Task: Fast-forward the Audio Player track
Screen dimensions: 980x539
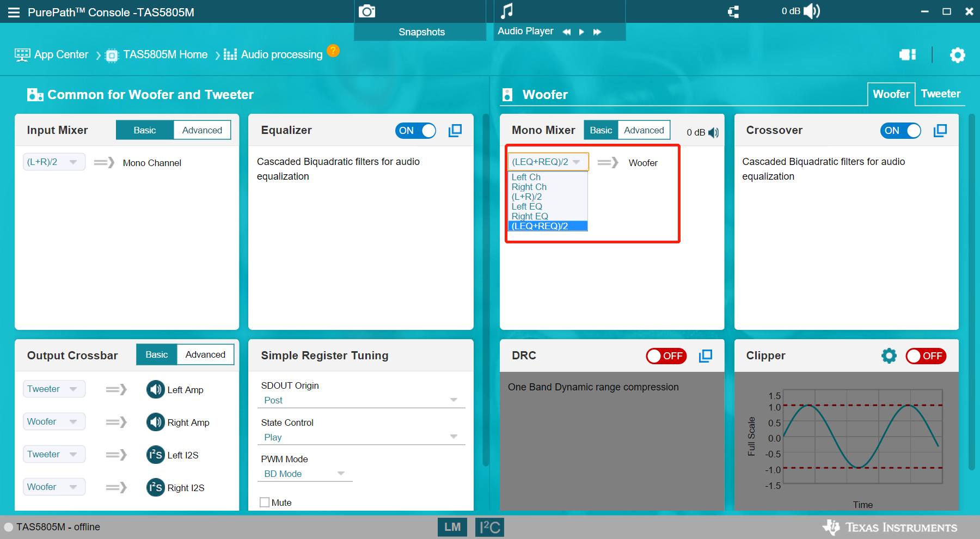Action: [597, 32]
